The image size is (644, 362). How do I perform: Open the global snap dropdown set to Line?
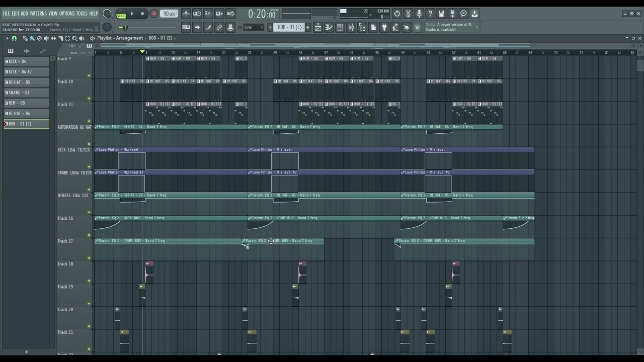[254, 28]
